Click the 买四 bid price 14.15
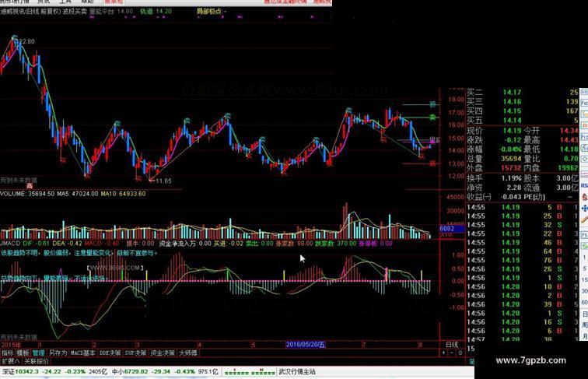Image resolution: width=588 pixels, height=379 pixels. [512, 111]
